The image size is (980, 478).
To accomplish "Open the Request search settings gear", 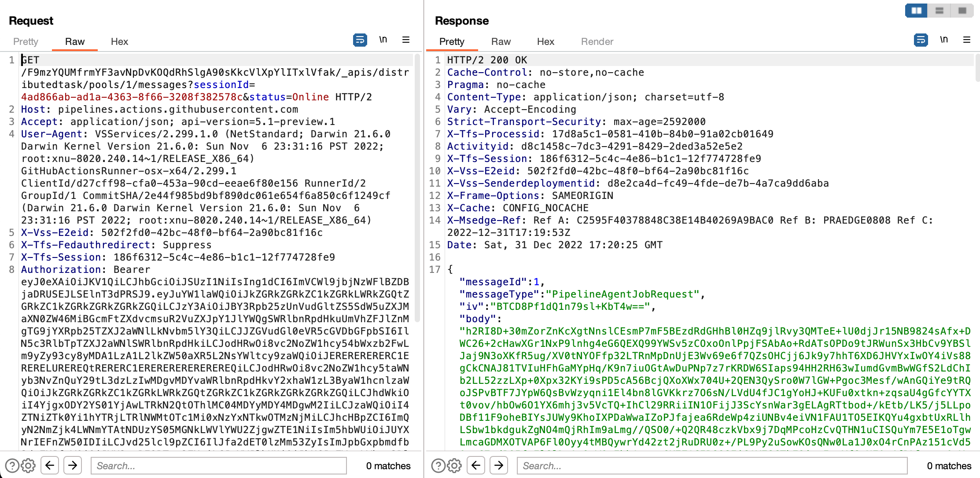I will pos(29,465).
